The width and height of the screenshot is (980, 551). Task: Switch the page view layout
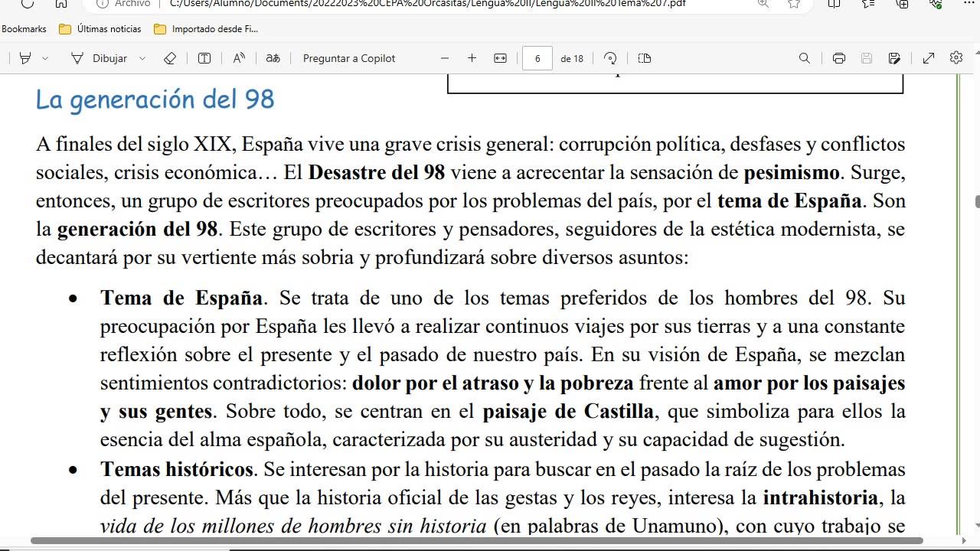click(x=645, y=58)
